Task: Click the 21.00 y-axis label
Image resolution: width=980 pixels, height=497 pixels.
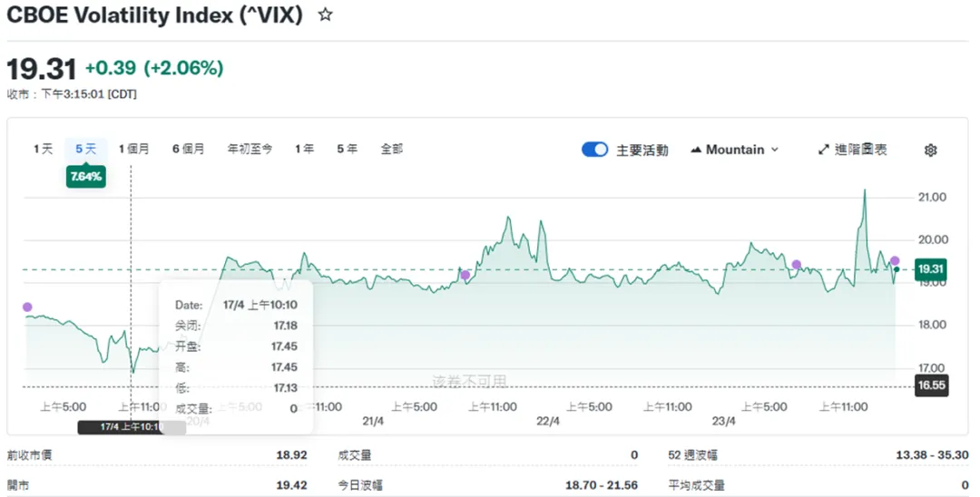Action: [932, 198]
